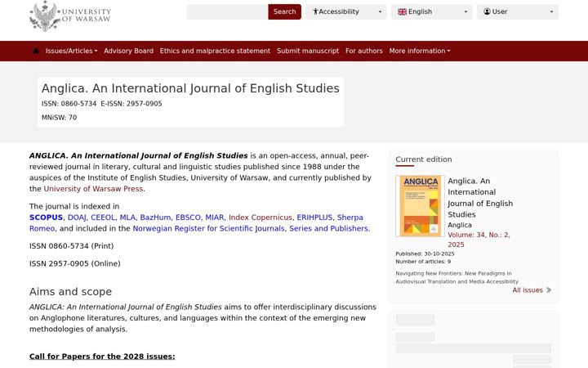The height and width of the screenshot is (368, 588).
Task: Open the DOAJ link
Action: (x=77, y=218)
